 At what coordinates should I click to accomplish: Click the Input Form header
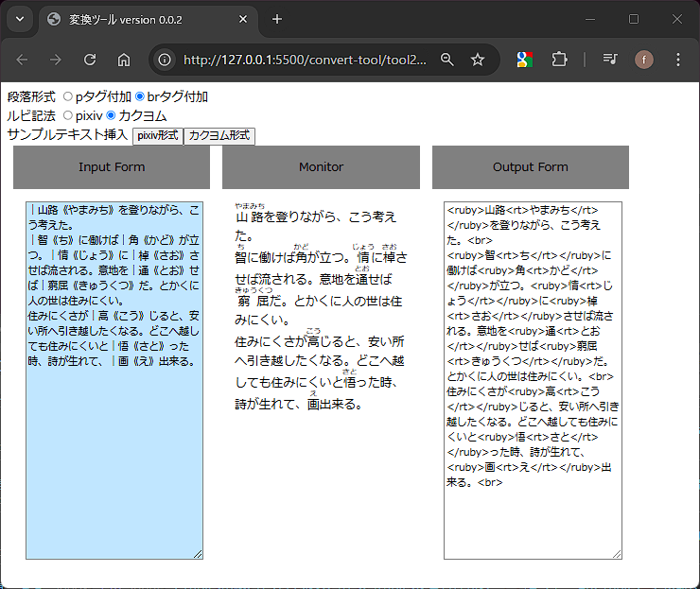coord(112,167)
